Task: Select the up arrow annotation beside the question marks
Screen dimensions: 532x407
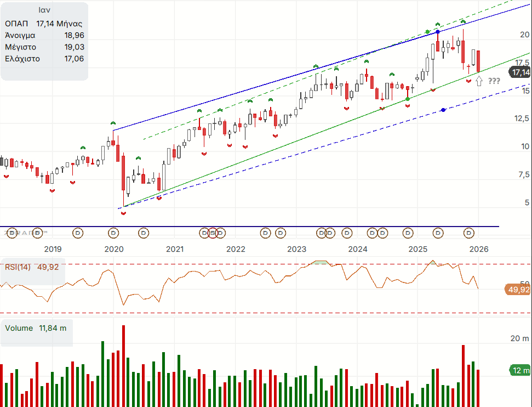Action: coord(479,81)
